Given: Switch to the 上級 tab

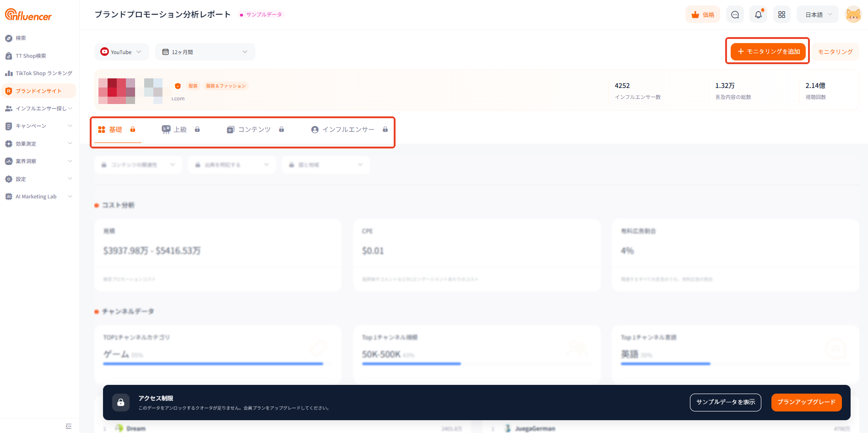Looking at the screenshot, I should coord(180,130).
